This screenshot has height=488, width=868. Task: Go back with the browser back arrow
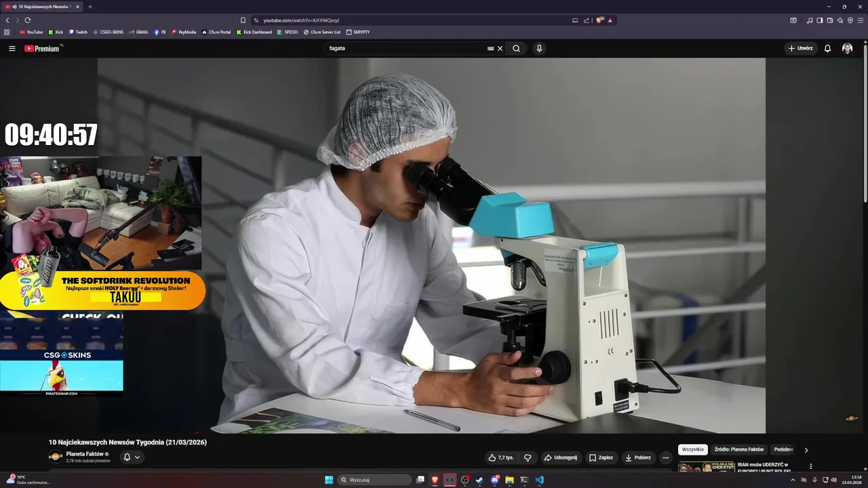point(7,20)
